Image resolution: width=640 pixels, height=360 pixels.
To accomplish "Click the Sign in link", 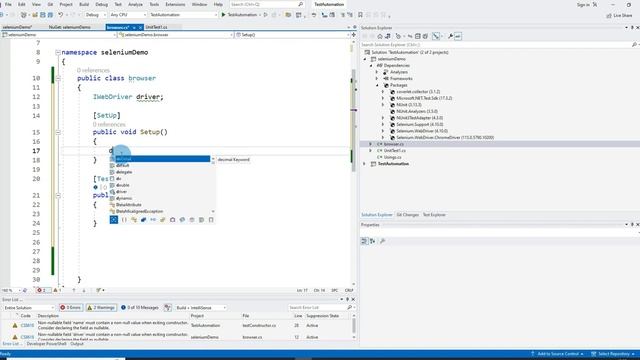I will [583, 4].
